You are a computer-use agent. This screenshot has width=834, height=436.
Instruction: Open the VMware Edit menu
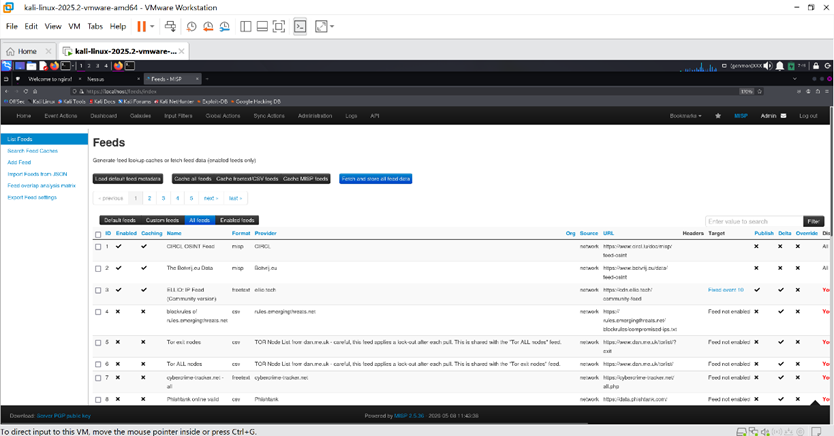tap(31, 26)
